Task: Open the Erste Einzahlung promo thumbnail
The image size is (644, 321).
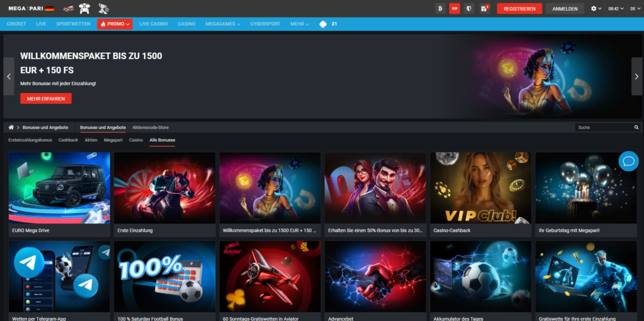Action: point(165,188)
